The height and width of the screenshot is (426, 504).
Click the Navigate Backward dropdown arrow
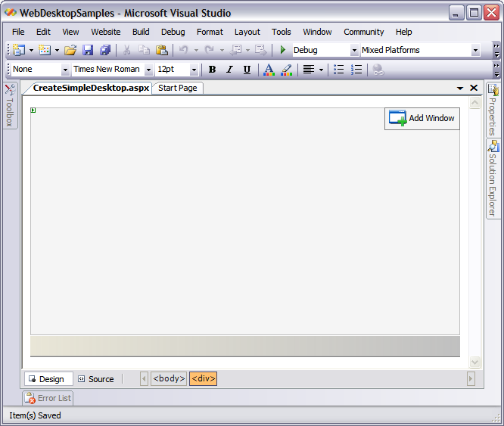pyautogui.click(x=247, y=50)
